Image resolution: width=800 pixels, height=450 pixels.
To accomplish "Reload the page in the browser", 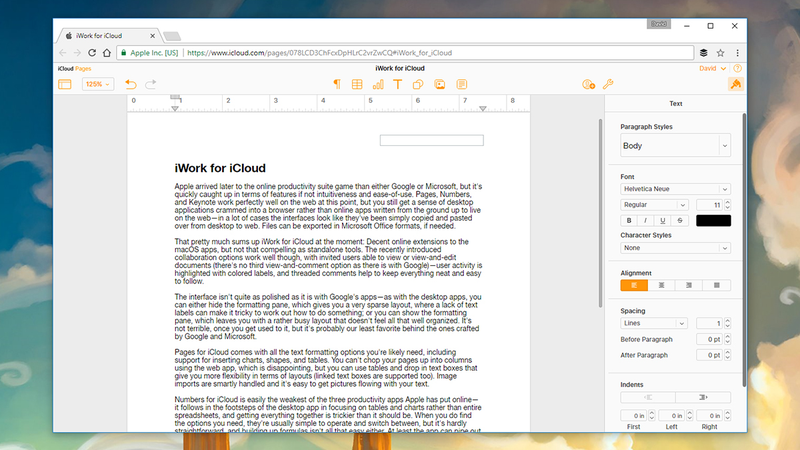I will point(92,53).
